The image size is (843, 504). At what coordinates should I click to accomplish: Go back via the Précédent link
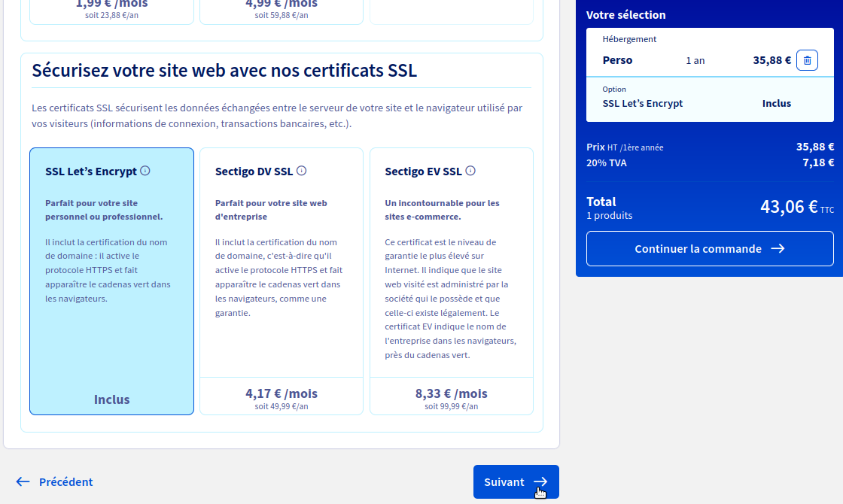[65, 481]
